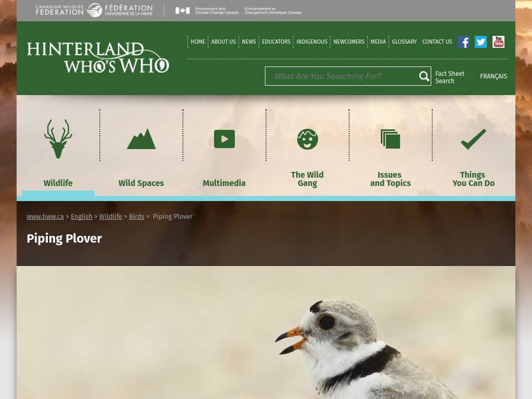
Task: Click the Piping Plover bird photo
Action: pos(266,332)
